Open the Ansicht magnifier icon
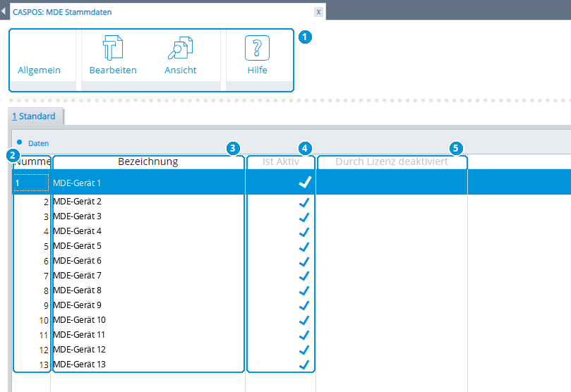 click(x=180, y=48)
